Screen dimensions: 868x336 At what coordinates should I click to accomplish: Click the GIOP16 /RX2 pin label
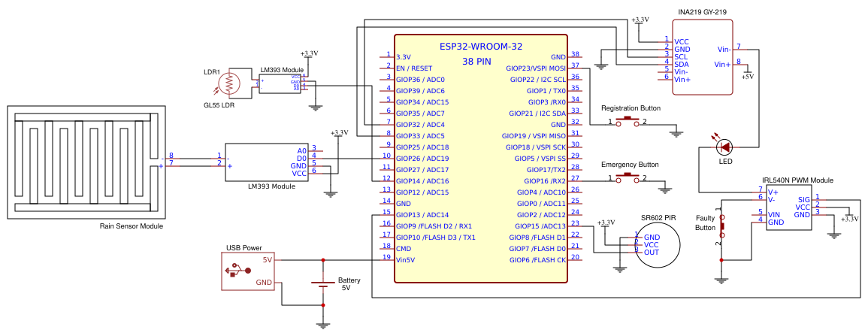pyautogui.click(x=545, y=181)
